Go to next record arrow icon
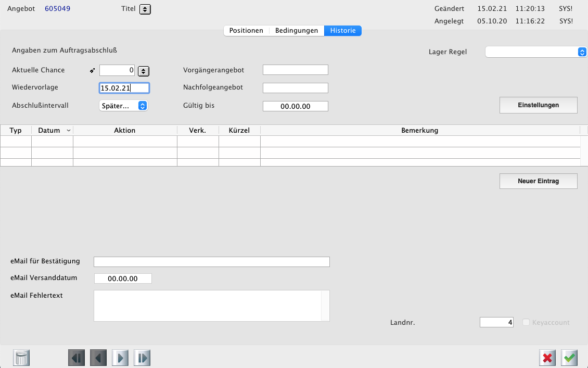The width and height of the screenshot is (588, 368). point(120,358)
